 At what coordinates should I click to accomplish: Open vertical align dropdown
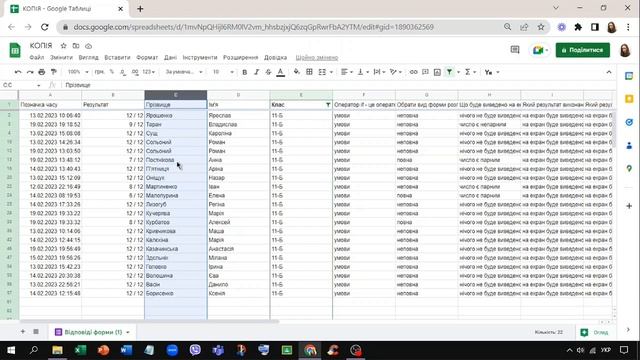coord(363,72)
